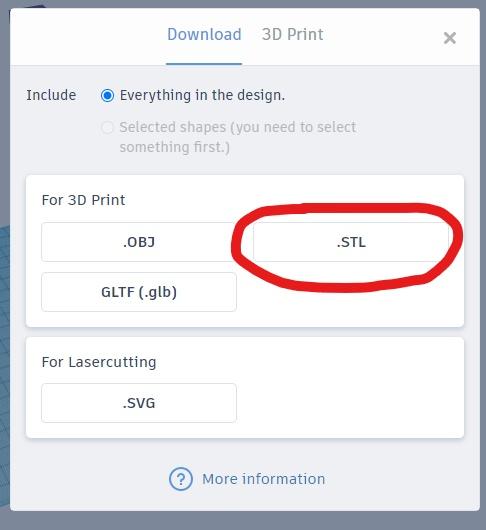Export the design as .STL
Image resolution: width=486 pixels, height=530 pixels.
click(351, 242)
